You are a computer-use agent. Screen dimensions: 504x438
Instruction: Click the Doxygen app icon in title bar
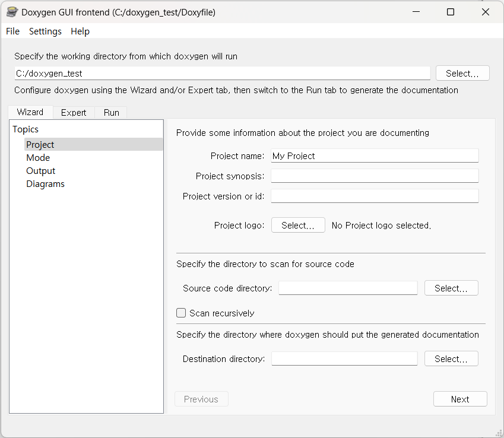12,12
